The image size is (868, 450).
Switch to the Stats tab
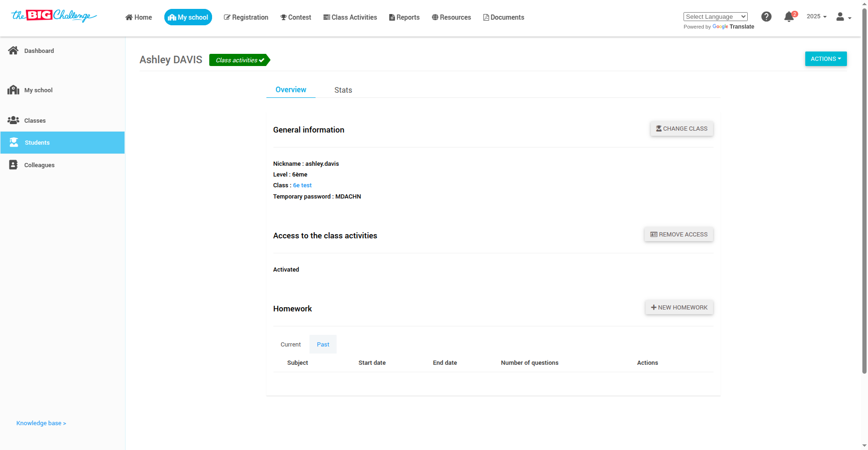pyautogui.click(x=343, y=90)
